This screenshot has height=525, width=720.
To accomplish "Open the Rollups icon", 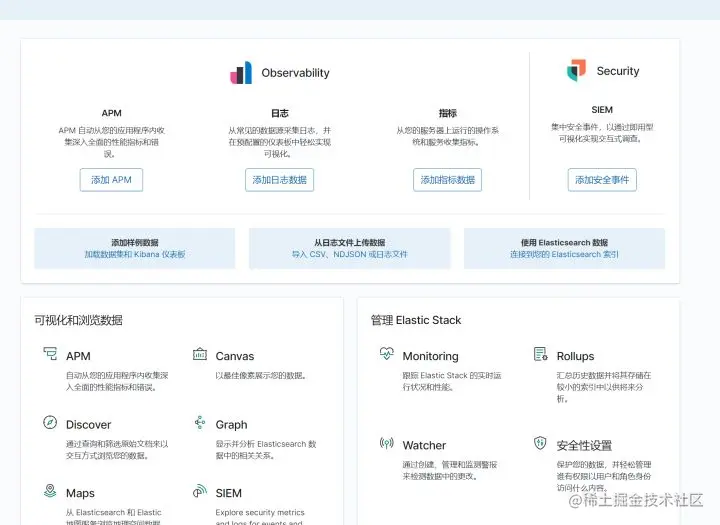I will (x=540, y=354).
